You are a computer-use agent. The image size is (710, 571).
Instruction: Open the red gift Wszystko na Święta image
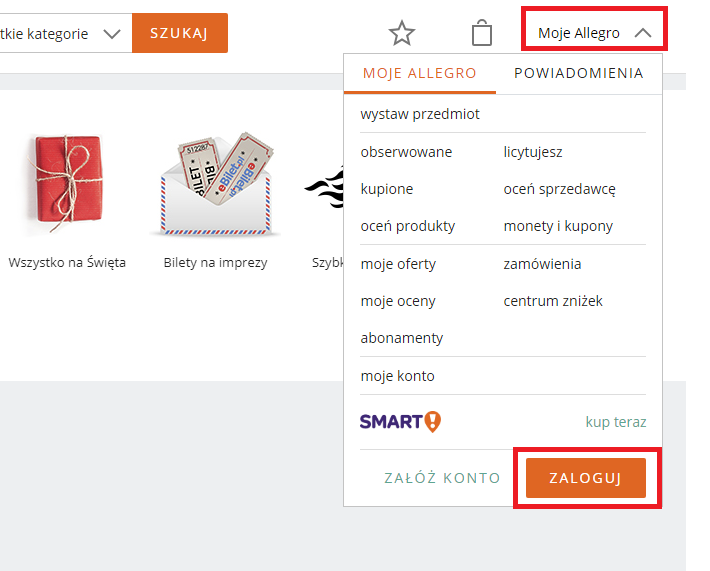[67, 183]
